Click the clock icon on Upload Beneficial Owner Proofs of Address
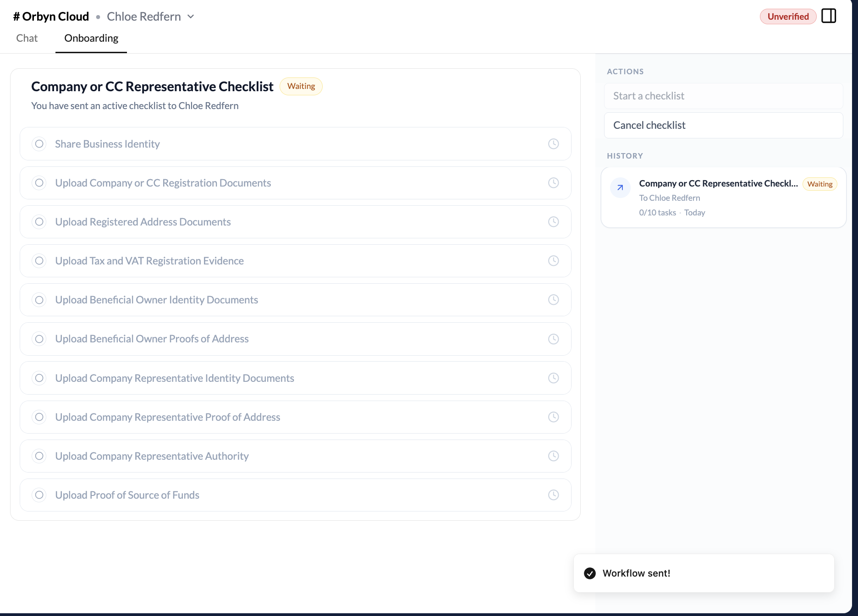The width and height of the screenshot is (858, 616). pos(553,339)
